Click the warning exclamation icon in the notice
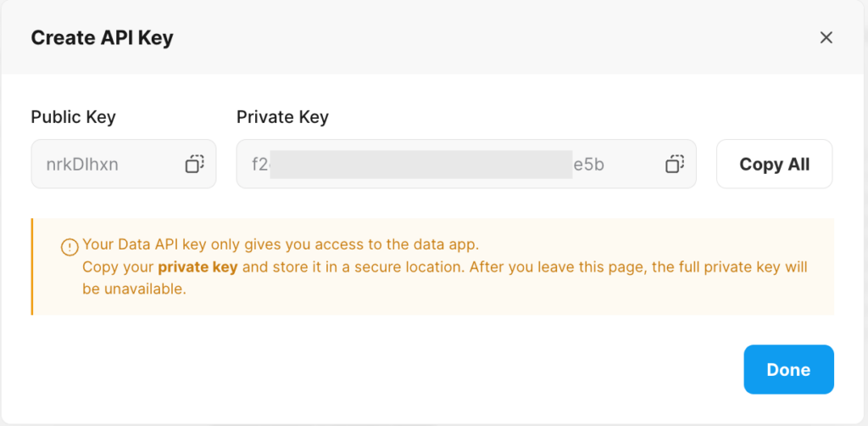This screenshot has width=868, height=426. click(70, 247)
